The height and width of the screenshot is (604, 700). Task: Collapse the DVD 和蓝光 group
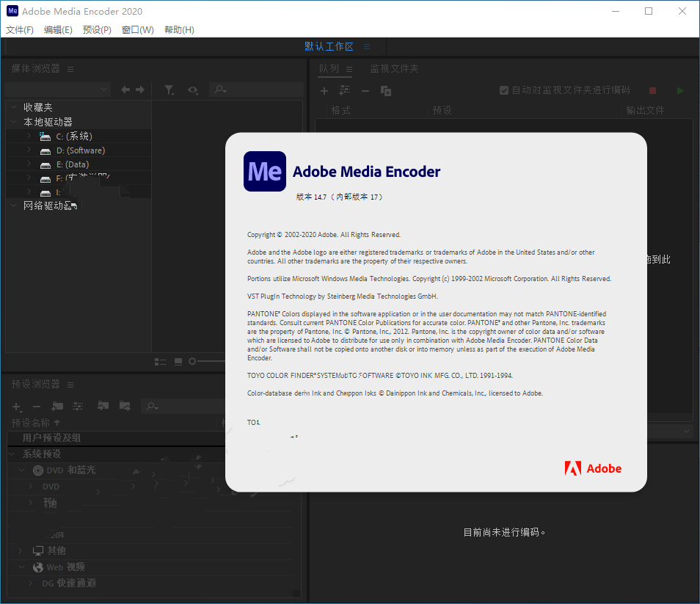click(x=21, y=470)
